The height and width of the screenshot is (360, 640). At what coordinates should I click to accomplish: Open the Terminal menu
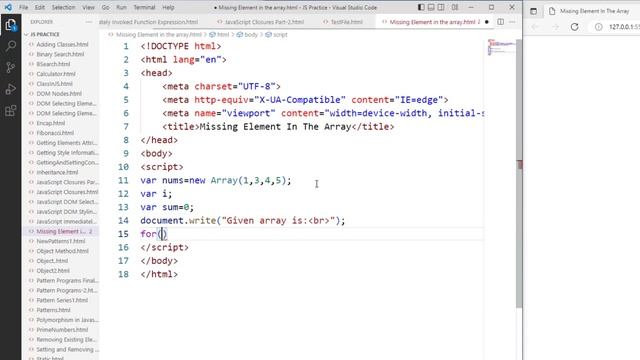(144, 7)
